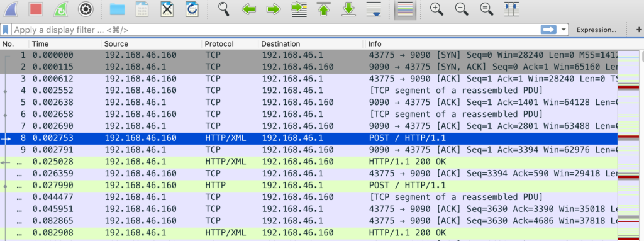The width and height of the screenshot is (644, 241).
Task: Zoom in the packet list text
Action: [x=437, y=9]
